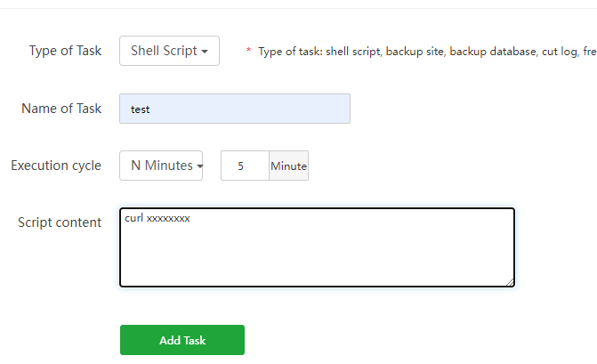
Task: Place cursor on the word test
Action: coord(140,109)
